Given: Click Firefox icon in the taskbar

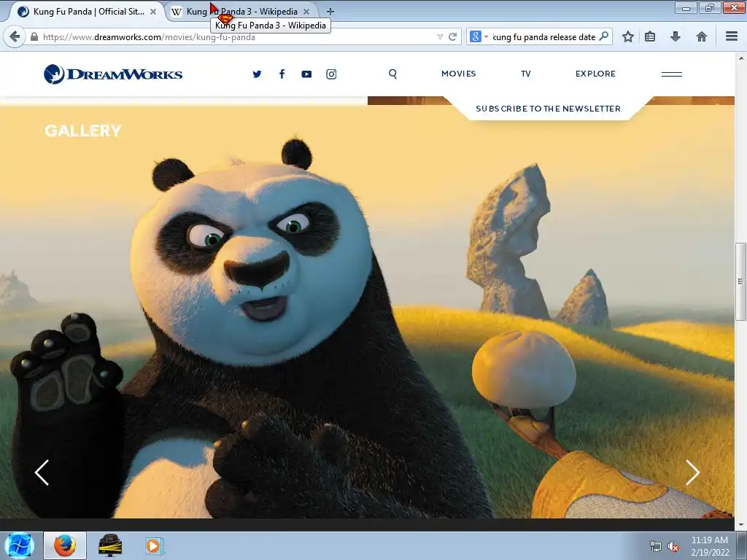Looking at the screenshot, I should click(x=65, y=545).
